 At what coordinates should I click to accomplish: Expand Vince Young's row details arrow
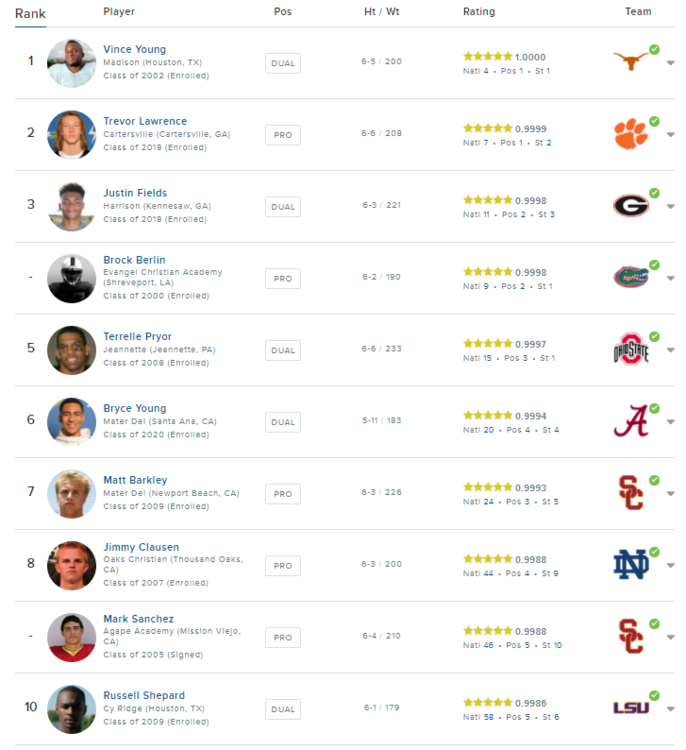(671, 63)
